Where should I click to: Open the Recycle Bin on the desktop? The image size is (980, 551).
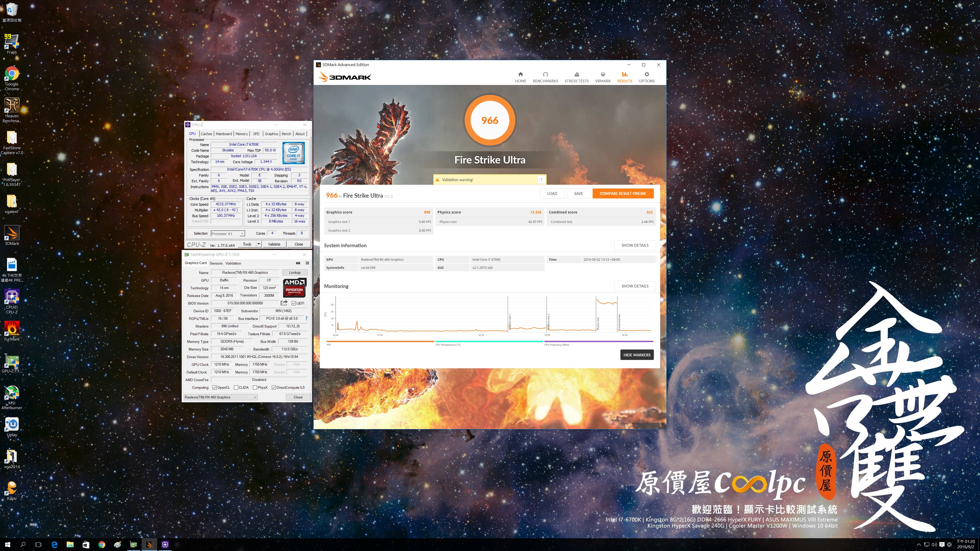click(x=12, y=12)
